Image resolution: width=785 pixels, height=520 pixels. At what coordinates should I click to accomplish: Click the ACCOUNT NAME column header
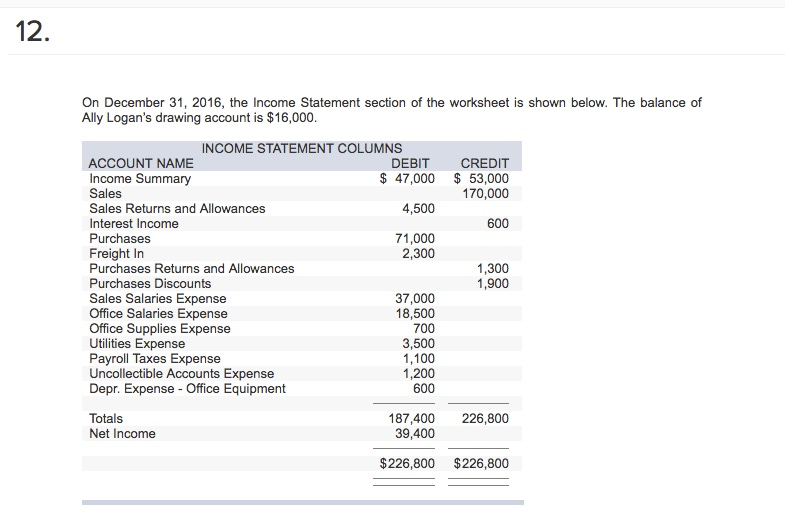pos(141,164)
